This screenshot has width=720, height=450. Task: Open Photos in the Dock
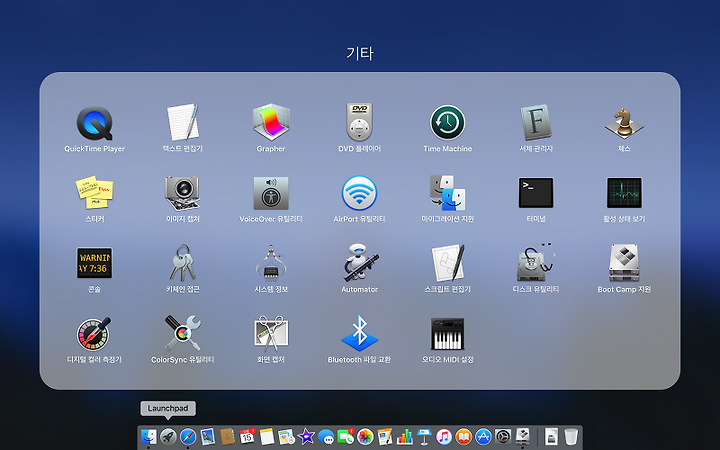click(x=365, y=437)
